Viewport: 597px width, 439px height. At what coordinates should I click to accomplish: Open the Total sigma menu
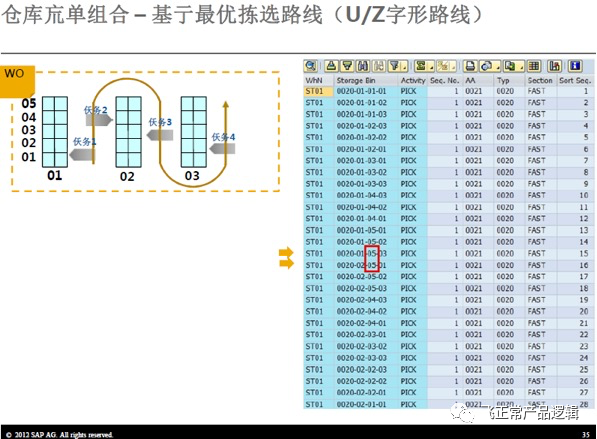point(423,66)
